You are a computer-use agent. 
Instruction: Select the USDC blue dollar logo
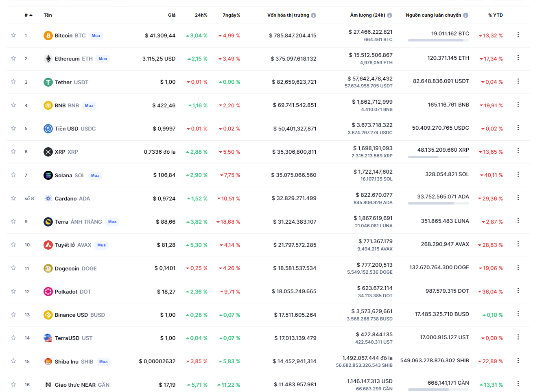(x=48, y=128)
